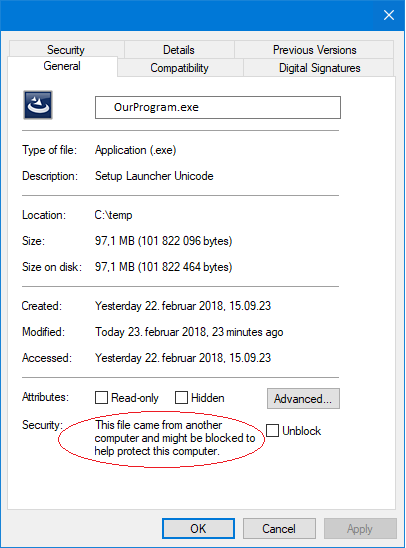The width and height of the screenshot is (406, 548).
Task: Click the Apply button
Action: click(x=360, y=528)
